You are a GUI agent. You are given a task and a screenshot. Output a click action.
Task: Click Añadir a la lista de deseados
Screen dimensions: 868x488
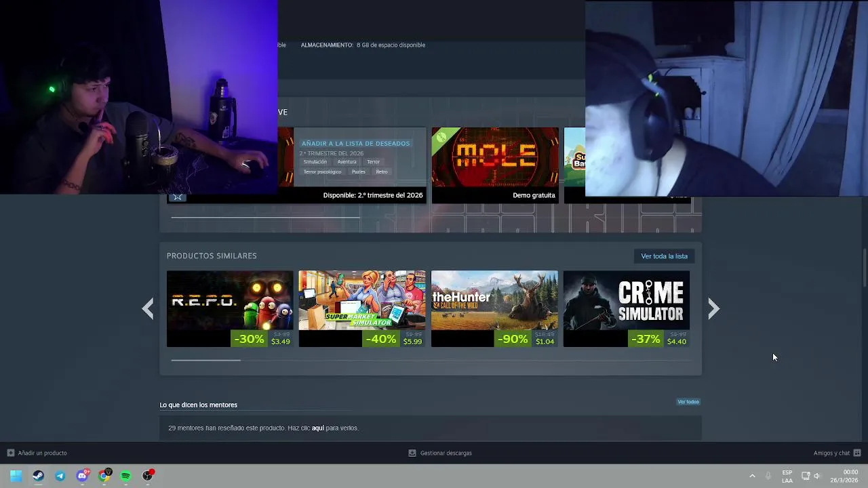coord(355,144)
